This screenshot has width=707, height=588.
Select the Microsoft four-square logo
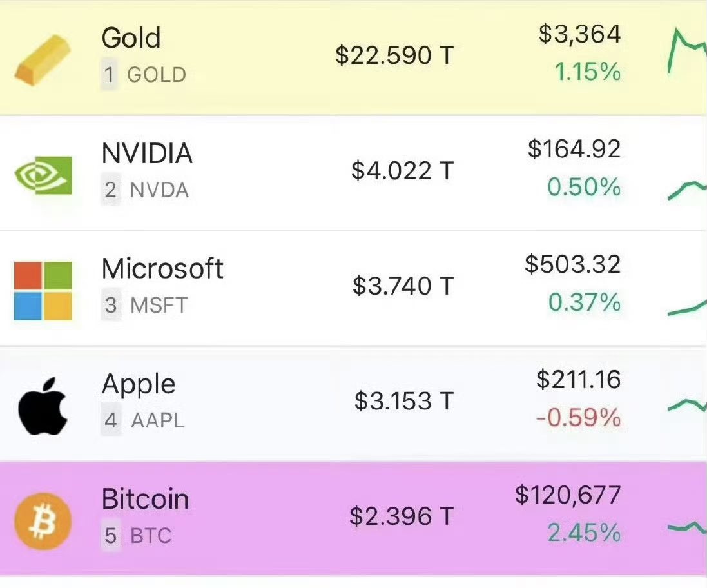coord(43,290)
